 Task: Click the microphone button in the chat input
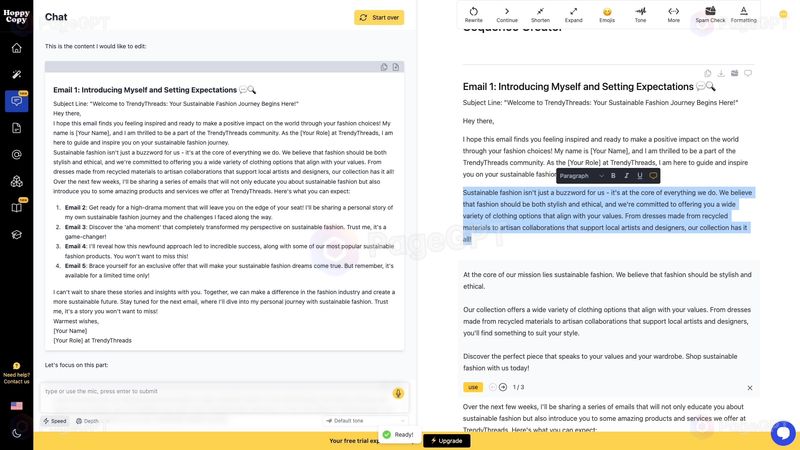coord(398,393)
